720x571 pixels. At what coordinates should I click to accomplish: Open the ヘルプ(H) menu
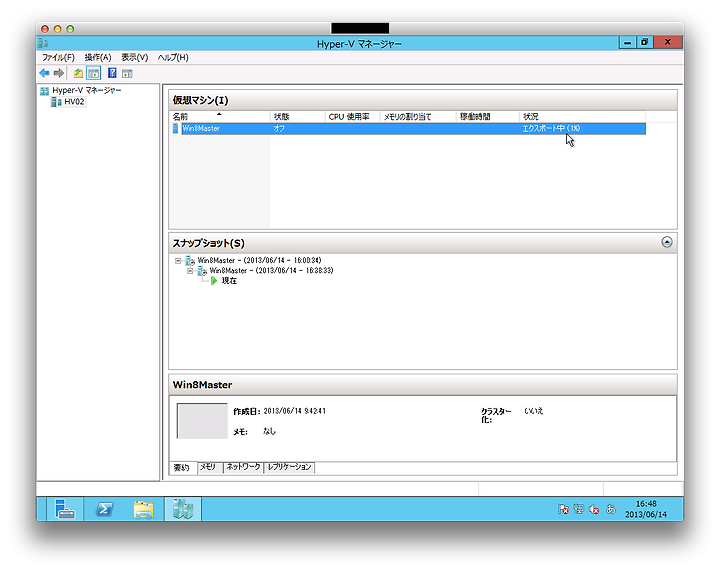(173, 57)
